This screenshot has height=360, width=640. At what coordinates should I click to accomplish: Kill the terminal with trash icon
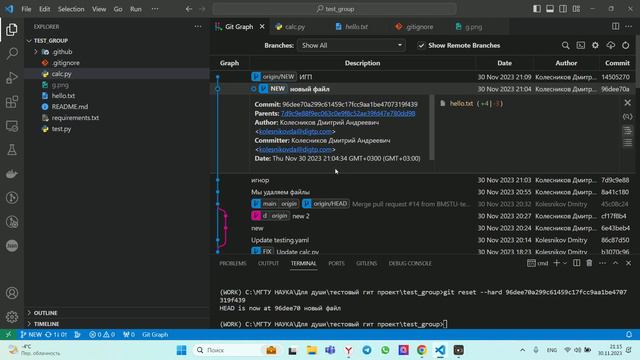589,263
